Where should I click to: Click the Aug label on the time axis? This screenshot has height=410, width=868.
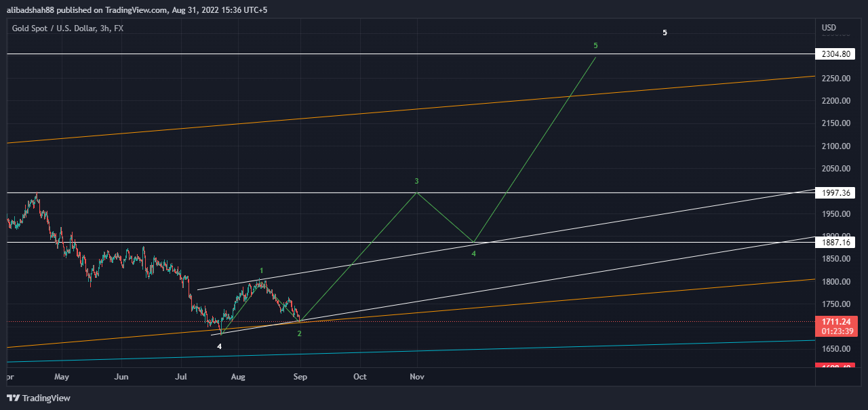(x=238, y=376)
